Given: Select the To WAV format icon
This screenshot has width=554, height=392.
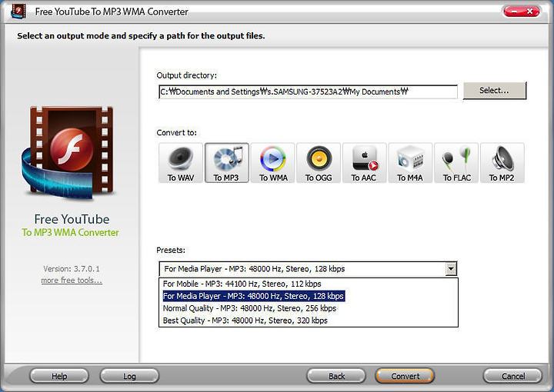Looking at the screenshot, I should [181, 163].
